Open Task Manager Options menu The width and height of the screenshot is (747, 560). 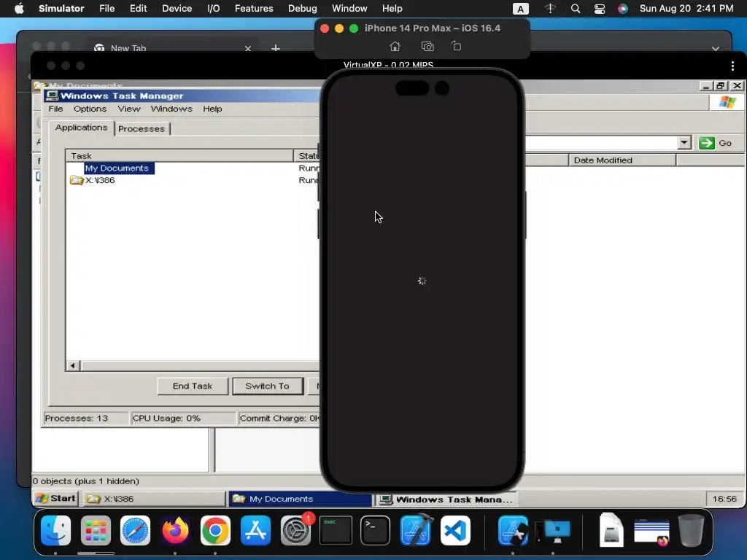[90, 109]
